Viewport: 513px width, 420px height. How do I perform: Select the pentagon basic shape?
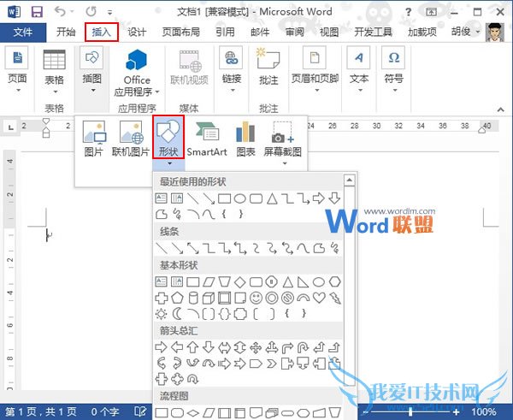pos(177,298)
